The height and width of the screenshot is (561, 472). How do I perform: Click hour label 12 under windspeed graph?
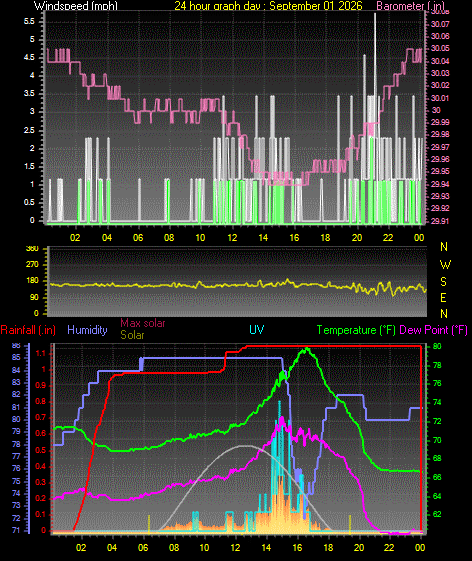coord(232,238)
